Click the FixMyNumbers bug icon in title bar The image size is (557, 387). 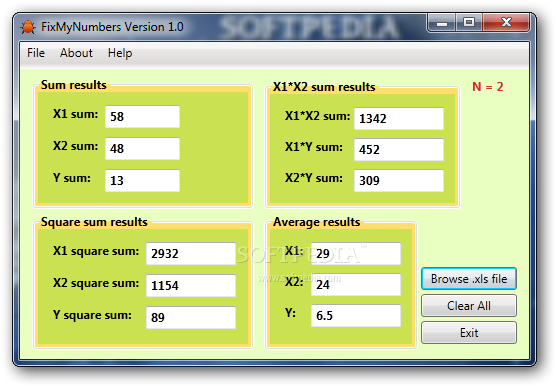[28, 27]
